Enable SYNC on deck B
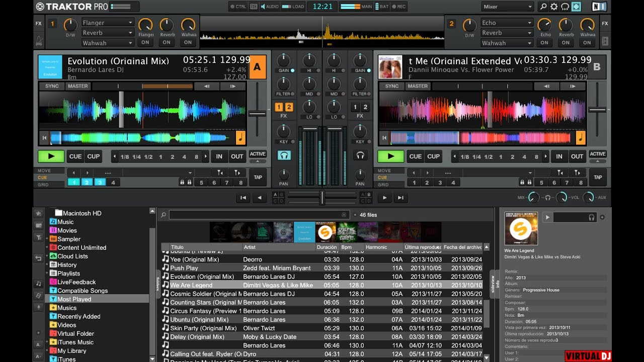The image size is (644, 362). click(x=391, y=86)
